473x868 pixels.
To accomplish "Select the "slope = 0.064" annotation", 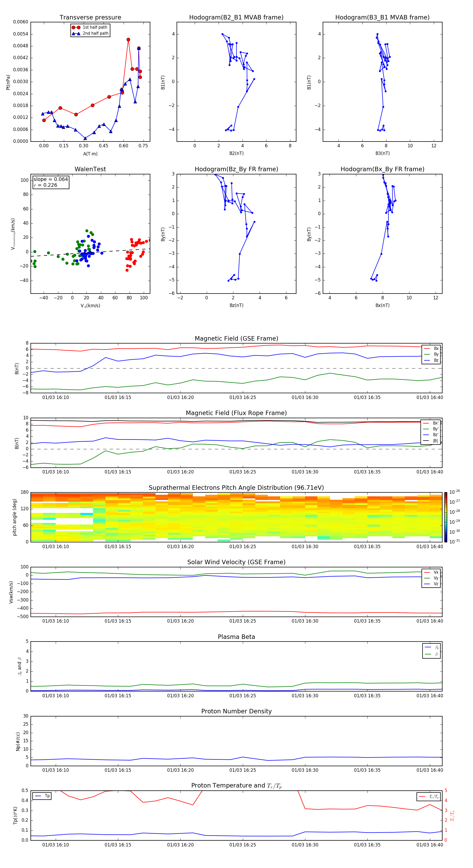I will tap(50, 179).
